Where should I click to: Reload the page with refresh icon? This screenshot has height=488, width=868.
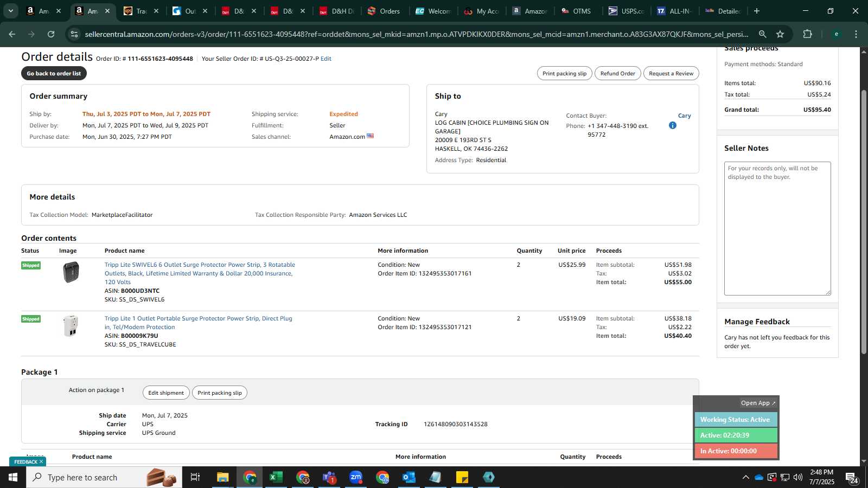tap(51, 34)
